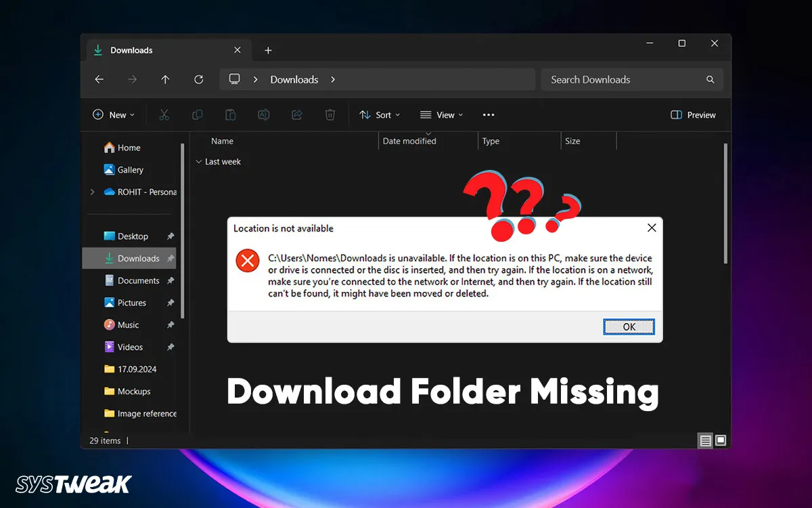Click pin icon next to Pictures
The image size is (812, 508).
171,303
